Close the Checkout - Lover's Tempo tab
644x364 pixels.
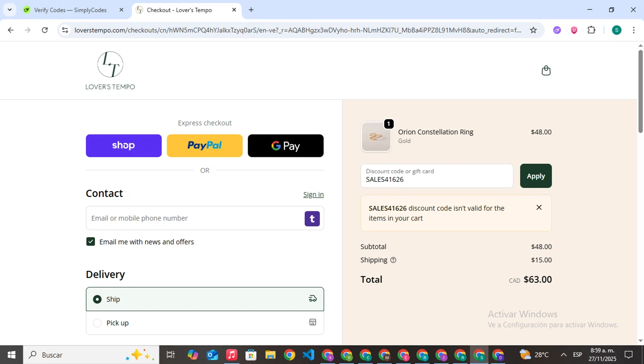[x=234, y=9]
